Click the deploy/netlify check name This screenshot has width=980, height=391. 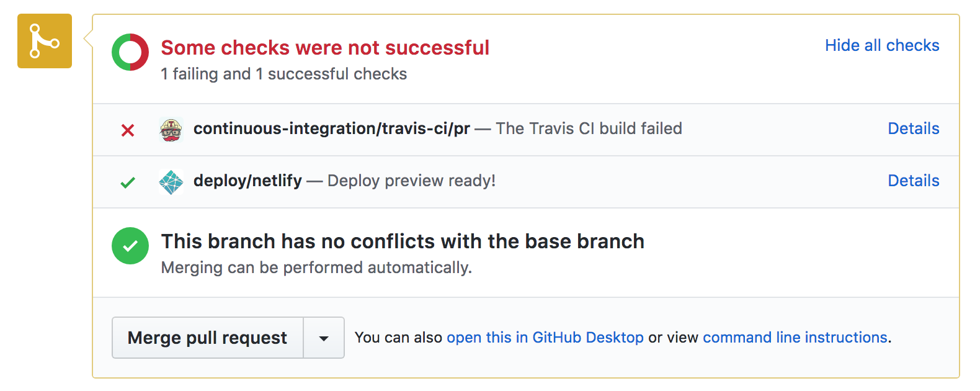(247, 181)
